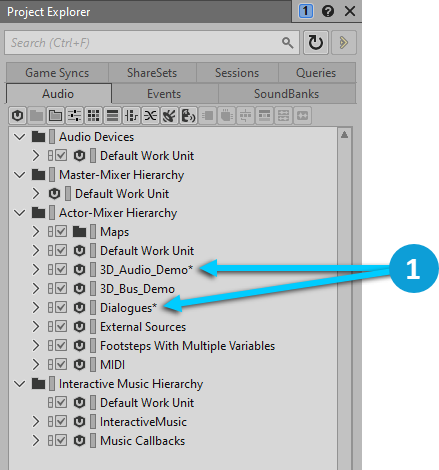Expand the External Sources work unit

[x=36, y=327]
